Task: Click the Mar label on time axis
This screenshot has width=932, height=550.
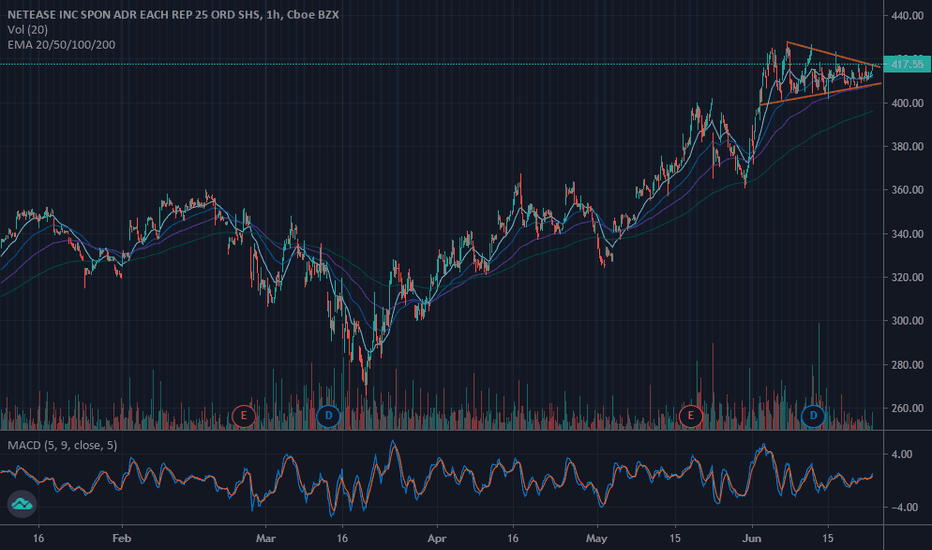Action: pyautogui.click(x=265, y=538)
